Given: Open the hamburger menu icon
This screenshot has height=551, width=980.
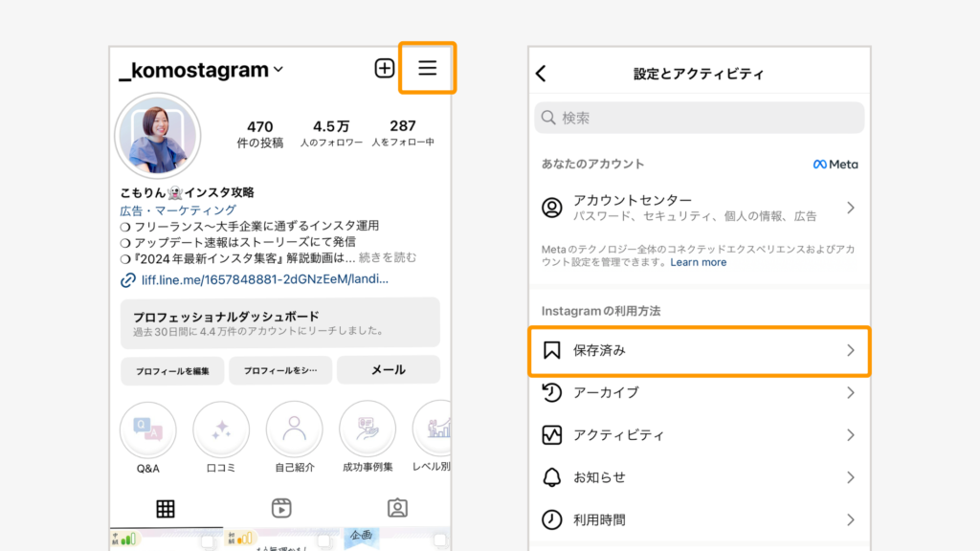Looking at the screenshot, I should tap(427, 67).
